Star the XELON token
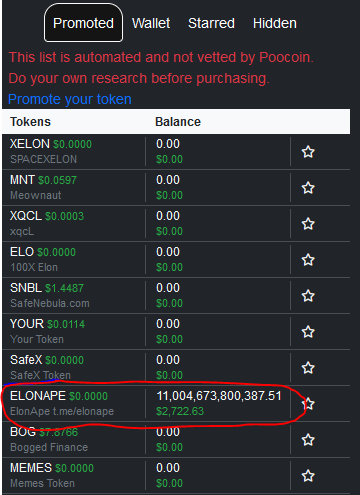The height and width of the screenshot is (495, 360). point(308,152)
